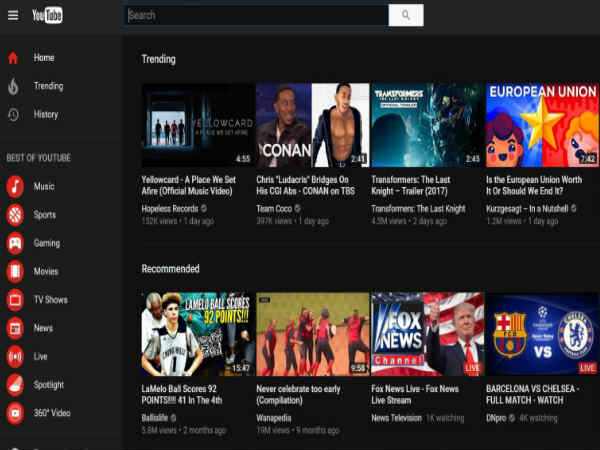
Task: Click verified badge next to Ballislife
Action: (173, 418)
